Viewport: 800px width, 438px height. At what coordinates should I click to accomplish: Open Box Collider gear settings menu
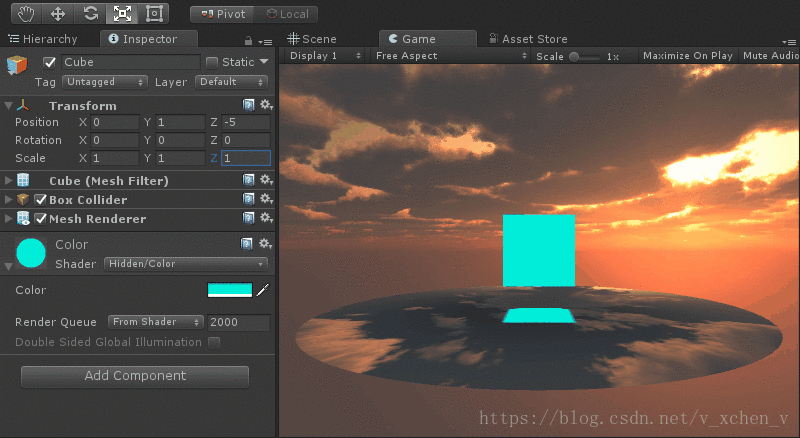266,199
